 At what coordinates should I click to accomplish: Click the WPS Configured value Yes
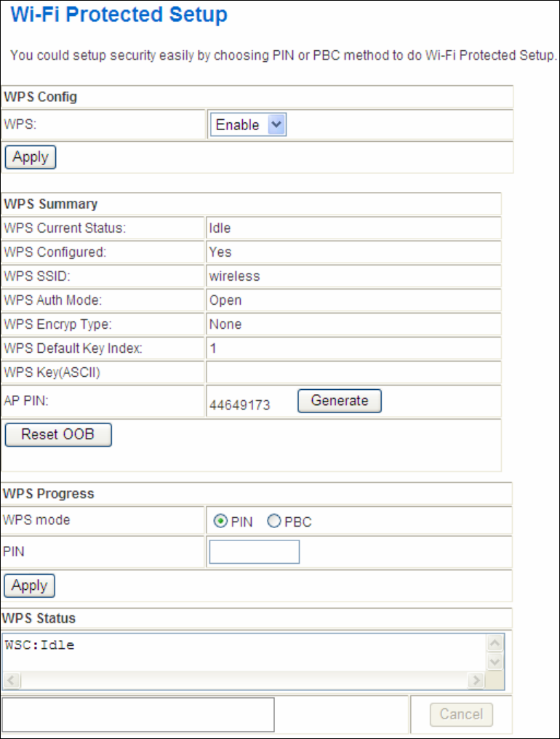click(220, 252)
